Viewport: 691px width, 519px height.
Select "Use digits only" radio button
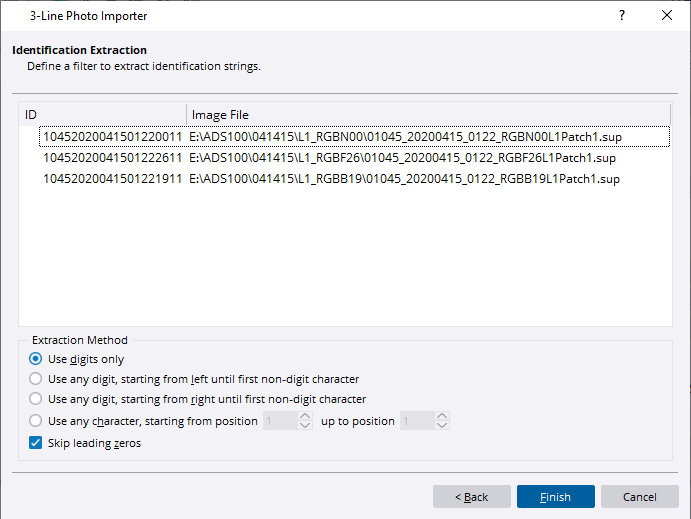tap(37, 359)
